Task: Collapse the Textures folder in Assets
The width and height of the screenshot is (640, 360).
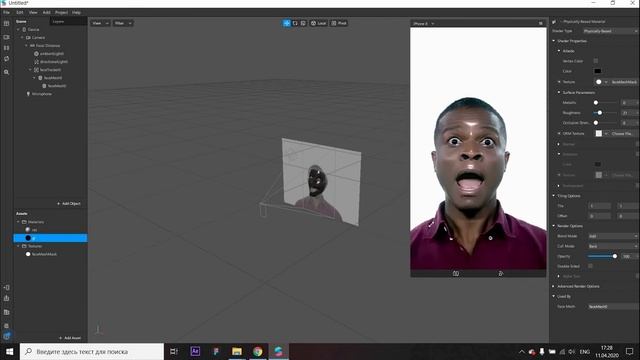Action: (x=18, y=246)
